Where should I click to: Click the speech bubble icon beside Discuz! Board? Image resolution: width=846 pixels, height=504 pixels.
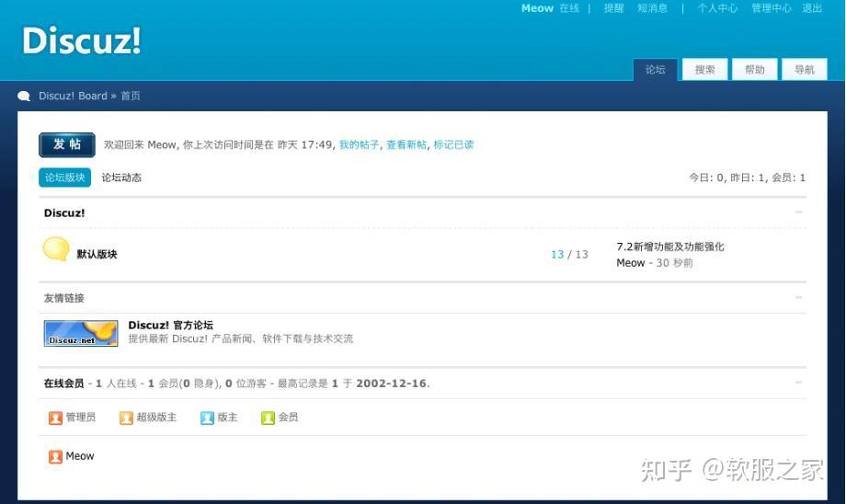pos(24,96)
